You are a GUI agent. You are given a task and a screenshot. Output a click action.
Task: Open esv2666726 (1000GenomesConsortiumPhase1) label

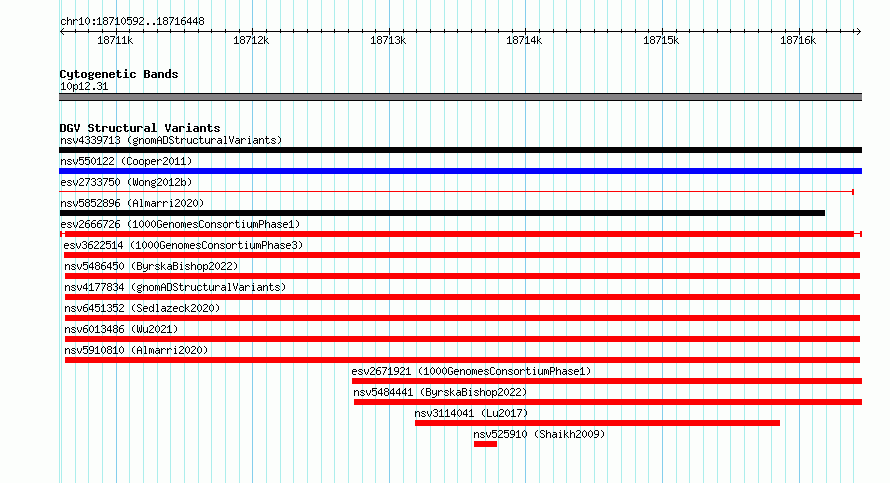point(180,224)
